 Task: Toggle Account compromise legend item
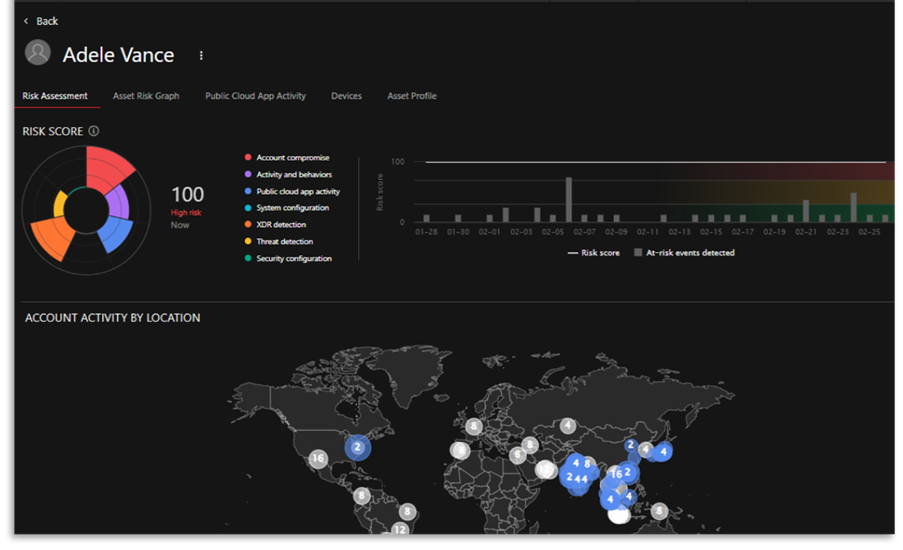coord(292,158)
